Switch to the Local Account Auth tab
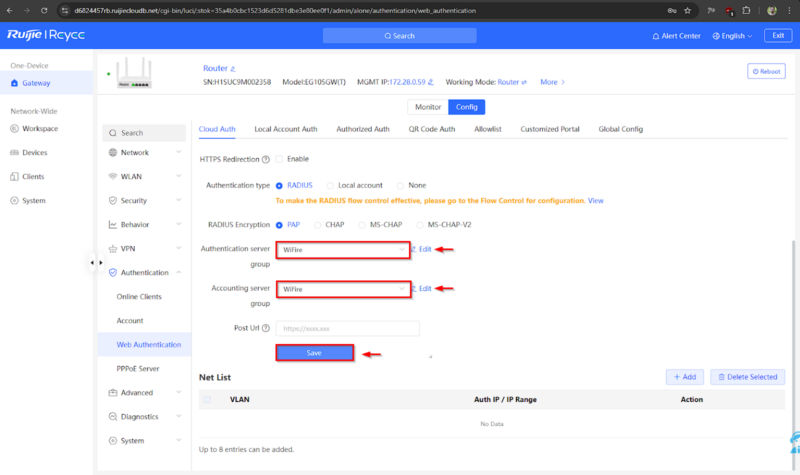 coord(285,129)
